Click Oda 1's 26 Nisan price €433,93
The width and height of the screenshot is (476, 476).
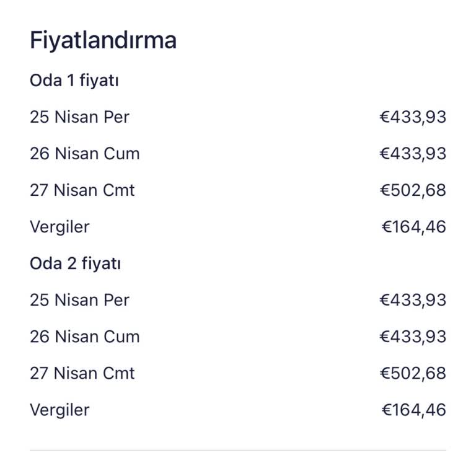413,154
